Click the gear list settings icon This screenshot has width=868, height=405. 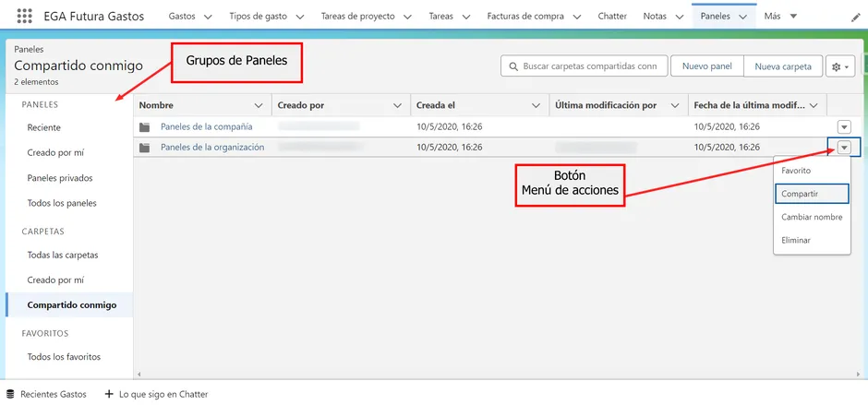[840, 66]
